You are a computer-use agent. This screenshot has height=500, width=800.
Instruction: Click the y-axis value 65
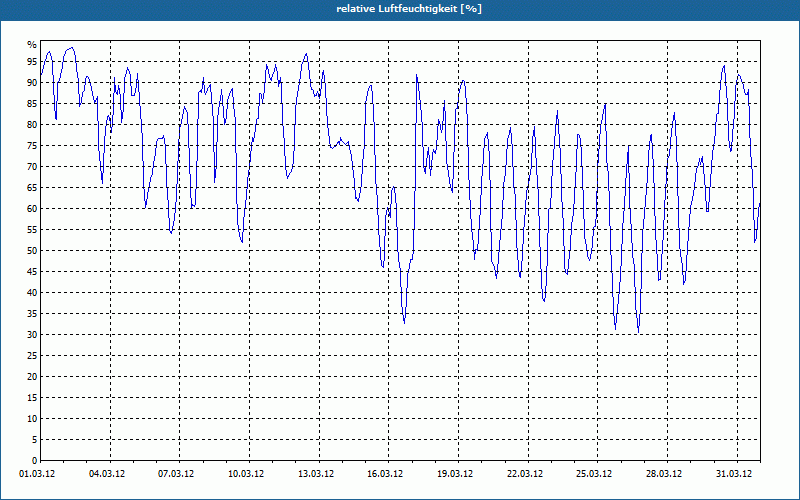tap(32, 188)
